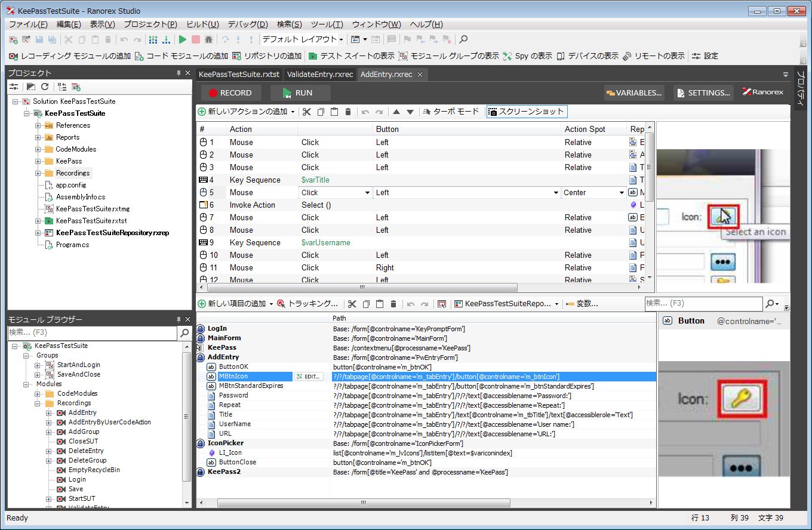
Task: Open the search magnifier in the main toolbar
Action: pyautogui.click(x=463, y=39)
